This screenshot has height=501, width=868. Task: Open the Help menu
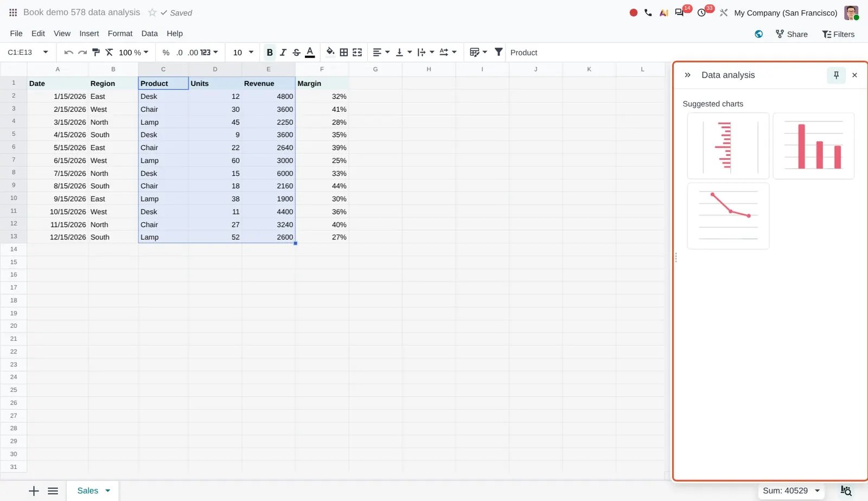click(175, 34)
